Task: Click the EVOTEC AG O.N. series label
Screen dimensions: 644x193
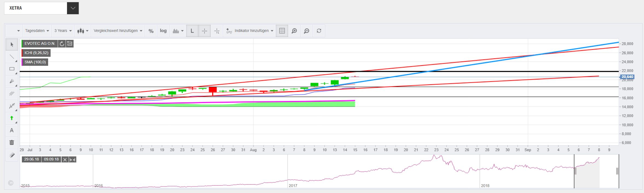Action: pyautogui.click(x=40, y=44)
